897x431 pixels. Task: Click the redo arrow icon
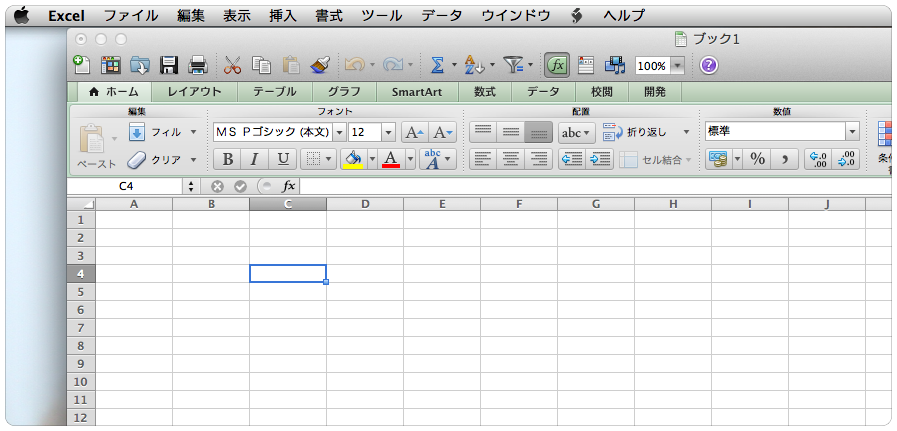click(393, 65)
